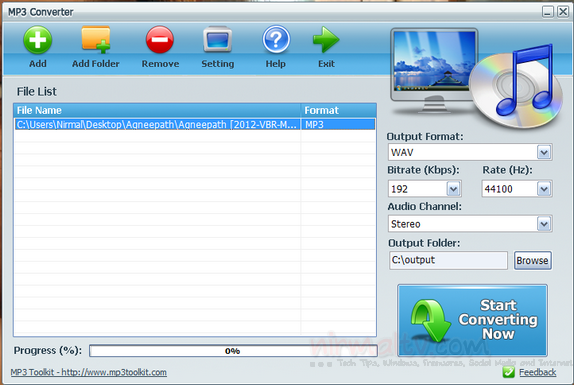Focus the Output Folder path field
This screenshot has height=385, width=574.
[x=448, y=260]
